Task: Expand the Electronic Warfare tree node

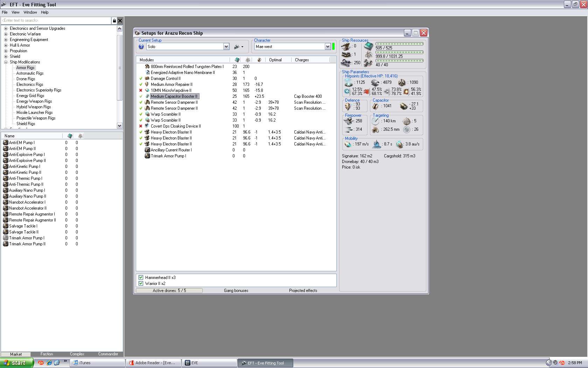Action: tap(6, 34)
